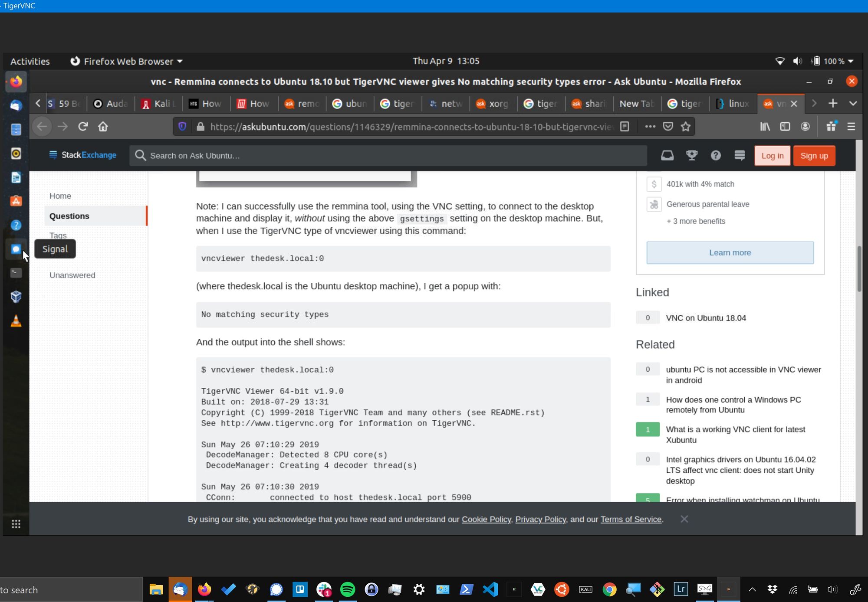The image size is (868, 602).
Task: Click the Unanswered filter toggle in sidebar
Action: (x=72, y=274)
